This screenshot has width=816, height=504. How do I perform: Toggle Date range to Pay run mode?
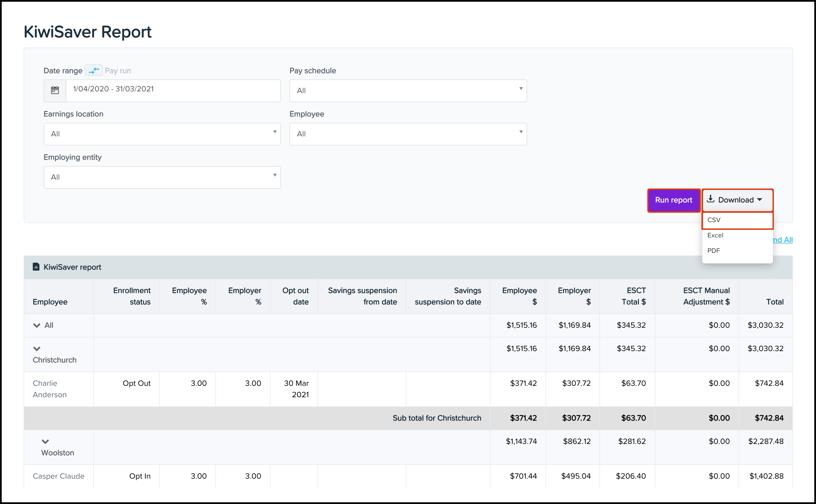tap(94, 70)
